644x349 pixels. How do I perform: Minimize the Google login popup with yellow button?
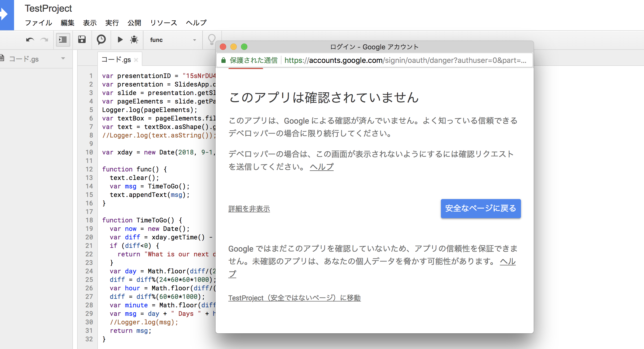(x=234, y=47)
